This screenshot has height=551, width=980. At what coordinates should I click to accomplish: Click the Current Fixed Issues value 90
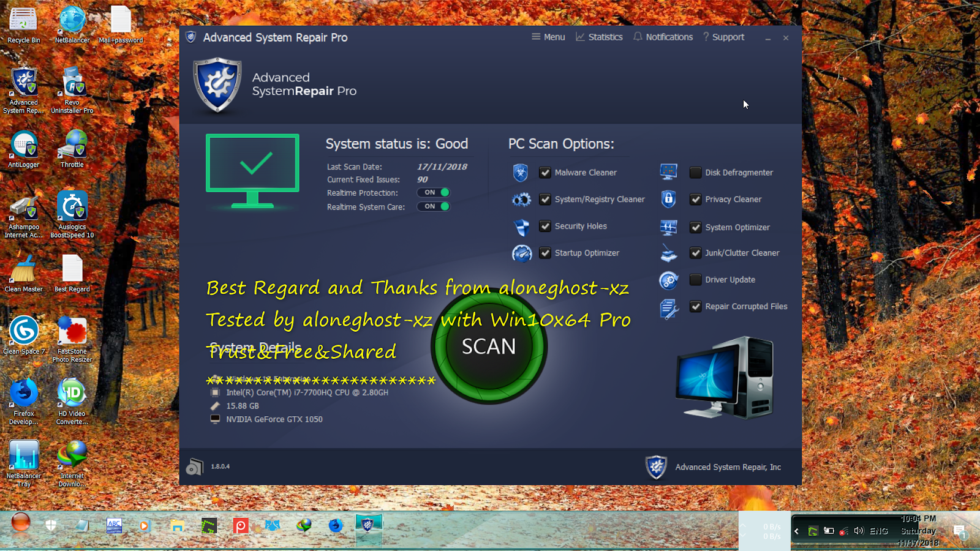click(x=423, y=179)
